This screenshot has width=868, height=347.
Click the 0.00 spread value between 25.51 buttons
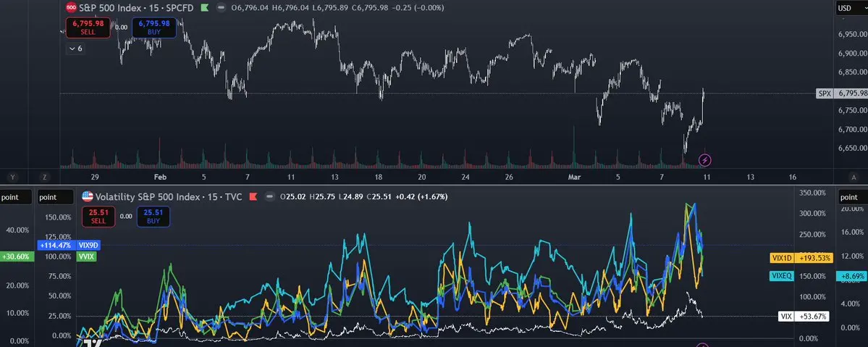[126, 217]
